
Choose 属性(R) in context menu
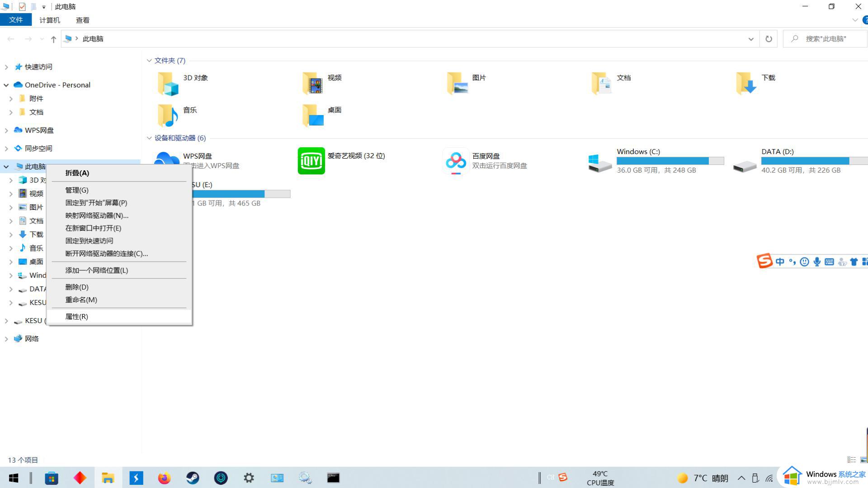[119, 317]
